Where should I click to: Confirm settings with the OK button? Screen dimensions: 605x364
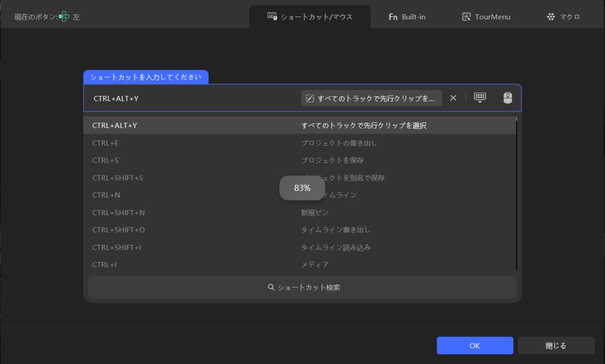point(474,345)
